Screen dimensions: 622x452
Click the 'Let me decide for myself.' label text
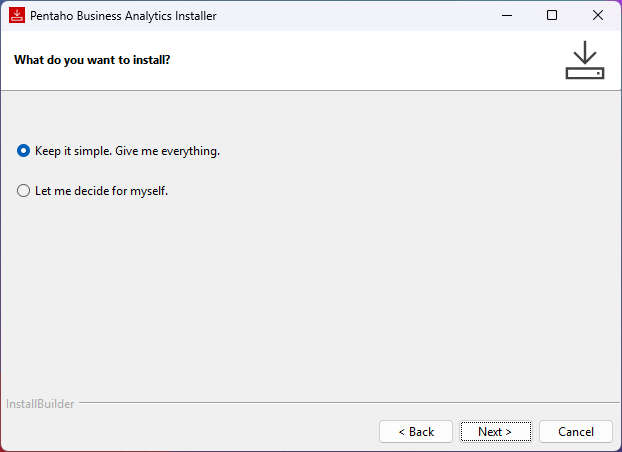tap(101, 191)
